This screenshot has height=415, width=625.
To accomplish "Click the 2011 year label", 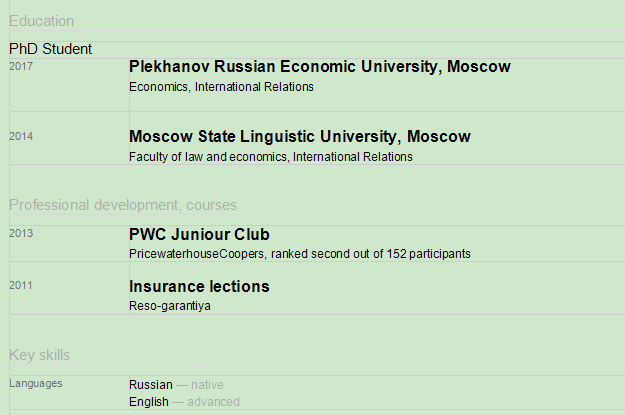I will [21, 286].
